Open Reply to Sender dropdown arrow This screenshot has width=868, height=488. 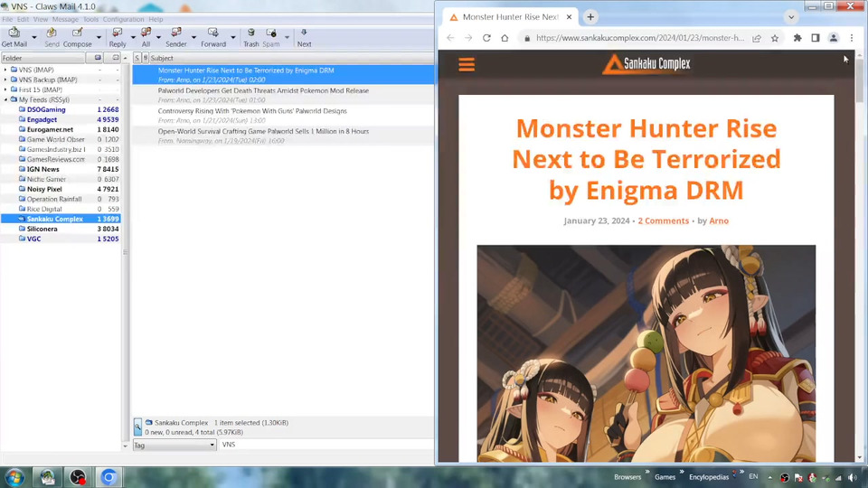coord(193,38)
